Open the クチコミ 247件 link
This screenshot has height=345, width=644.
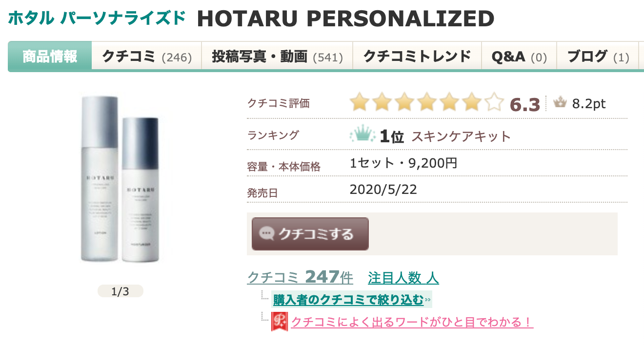(x=300, y=277)
